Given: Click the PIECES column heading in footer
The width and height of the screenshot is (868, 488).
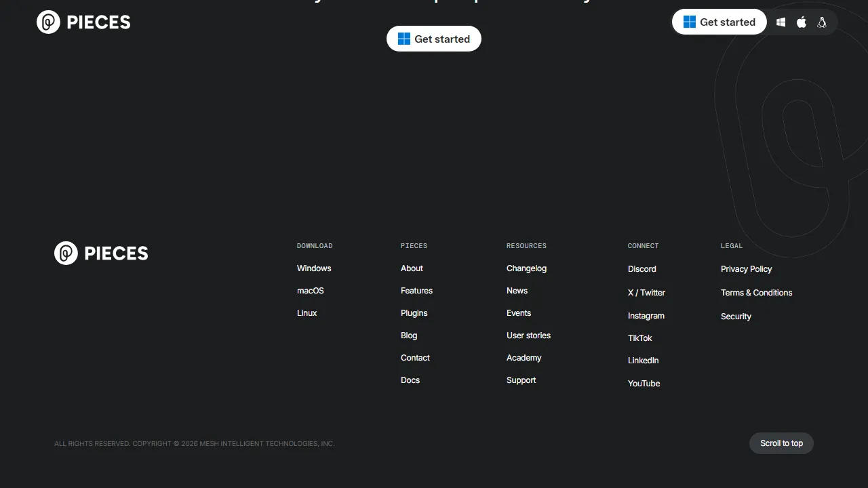Looking at the screenshot, I should click(x=414, y=246).
